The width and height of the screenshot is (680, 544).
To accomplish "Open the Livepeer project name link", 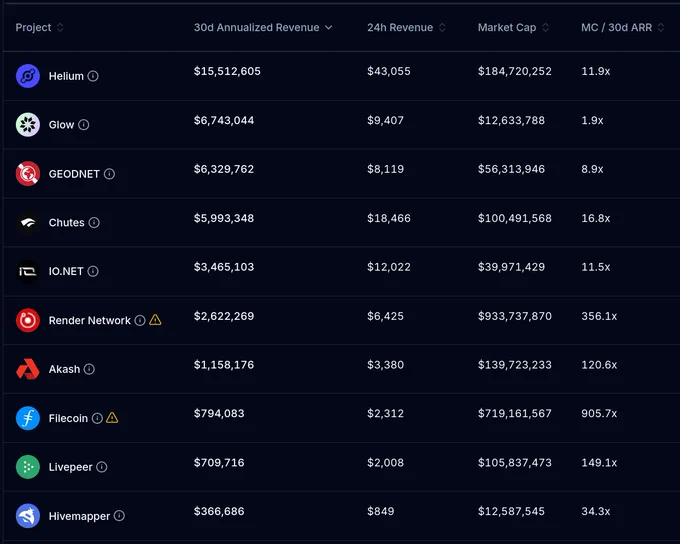I will pyautogui.click(x=70, y=467).
